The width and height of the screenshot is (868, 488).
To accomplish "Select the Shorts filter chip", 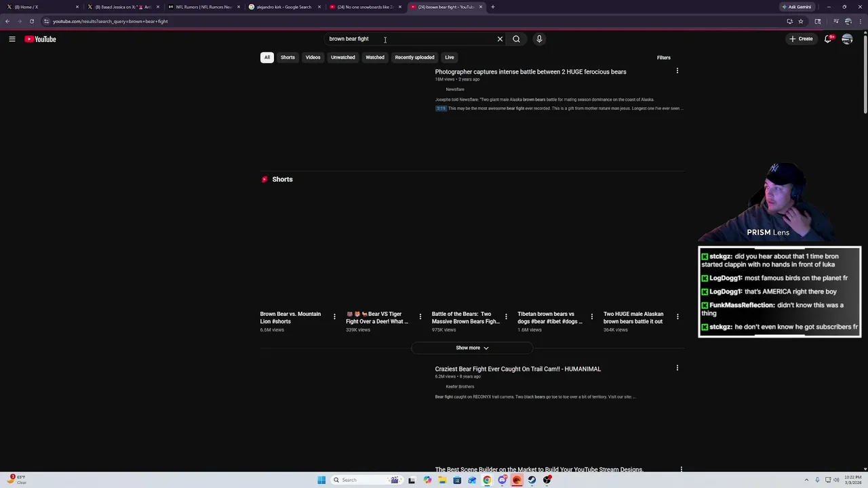I will [288, 57].
